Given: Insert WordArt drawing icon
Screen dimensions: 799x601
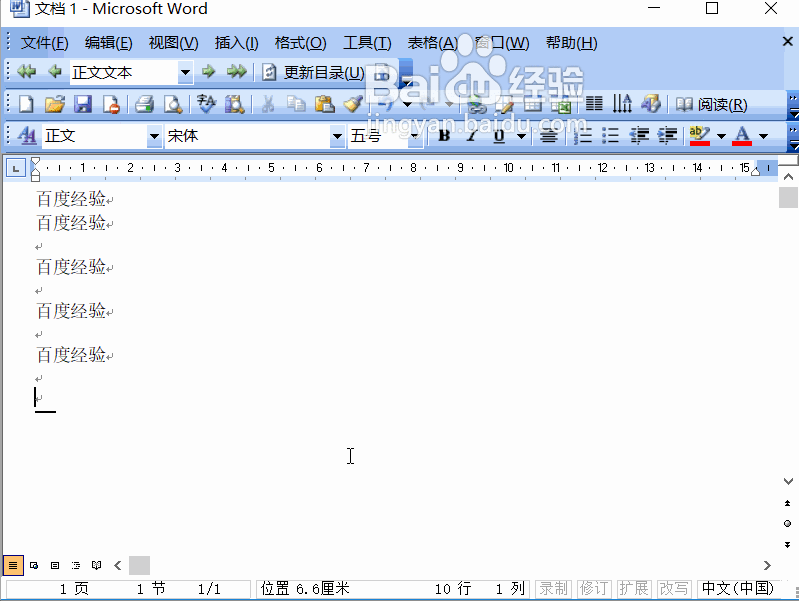Looking at the screenshot, I should pyautogui.click(x=651, y=104).
